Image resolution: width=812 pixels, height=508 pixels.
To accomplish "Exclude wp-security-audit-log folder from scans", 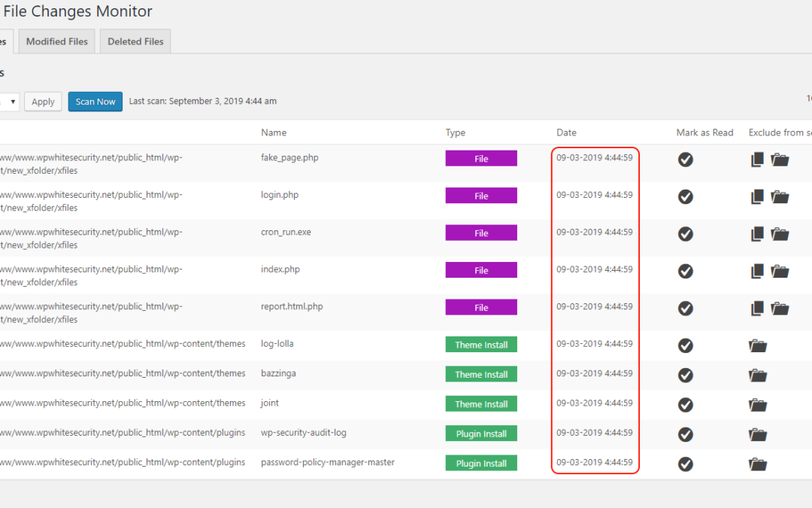I will 758,434.
